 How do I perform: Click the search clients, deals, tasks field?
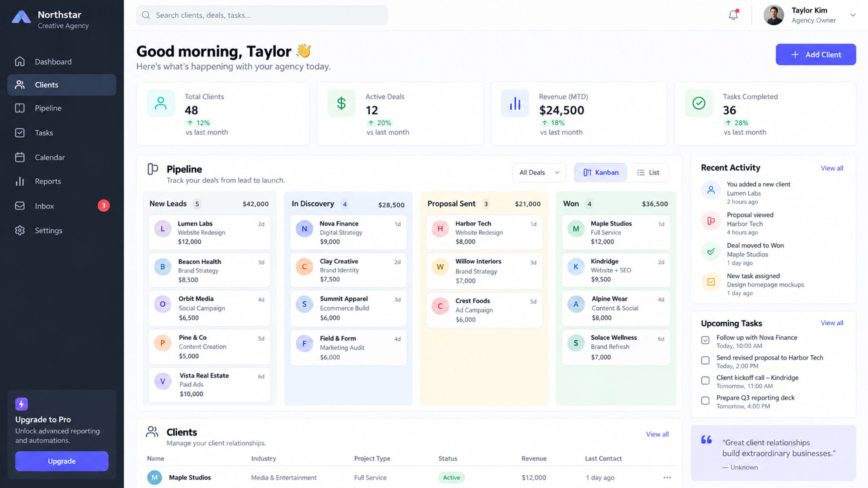262,15
